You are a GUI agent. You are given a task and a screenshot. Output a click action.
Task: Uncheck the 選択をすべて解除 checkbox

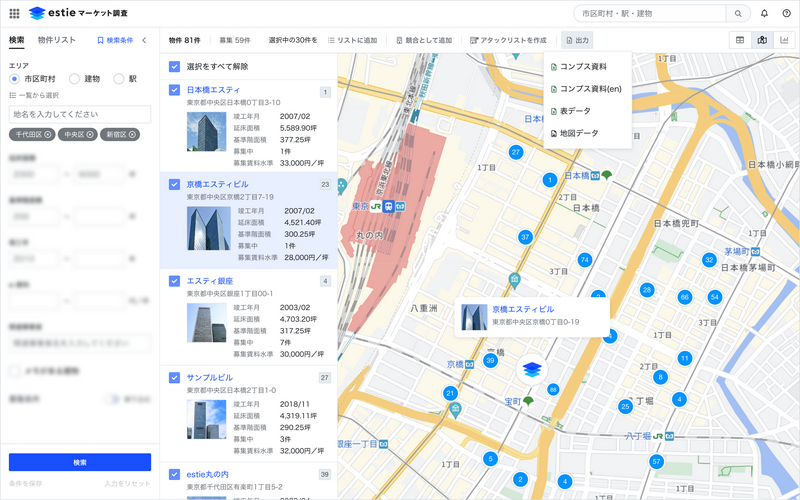(175, 67)
